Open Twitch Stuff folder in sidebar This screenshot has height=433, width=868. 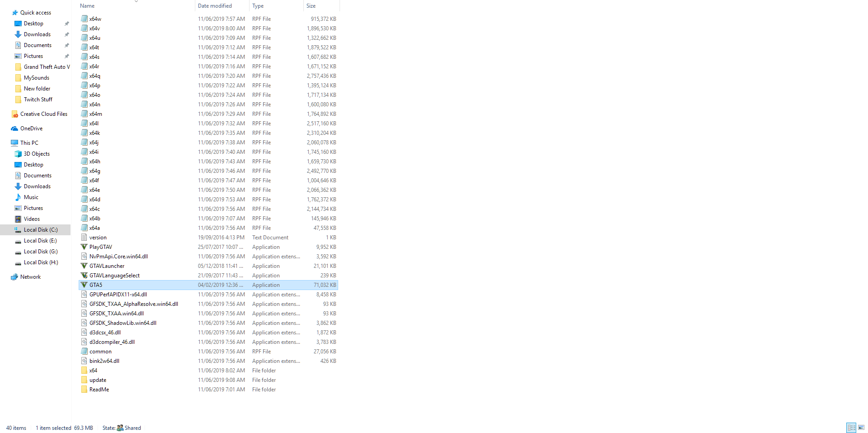click(38, 100)
